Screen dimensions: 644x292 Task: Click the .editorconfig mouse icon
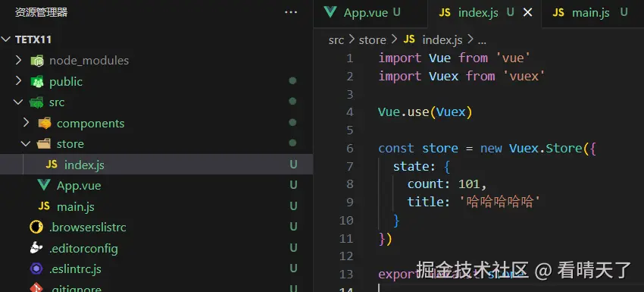[x=36, y=248]
